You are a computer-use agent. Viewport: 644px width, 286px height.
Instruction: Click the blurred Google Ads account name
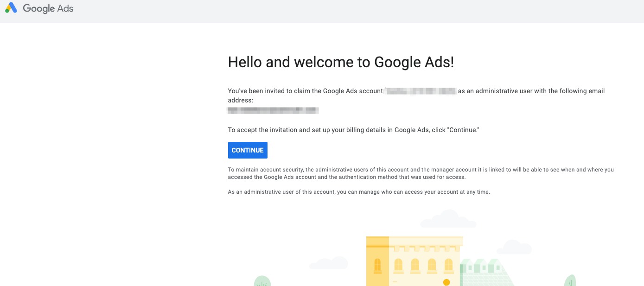[x=421, y=91]
